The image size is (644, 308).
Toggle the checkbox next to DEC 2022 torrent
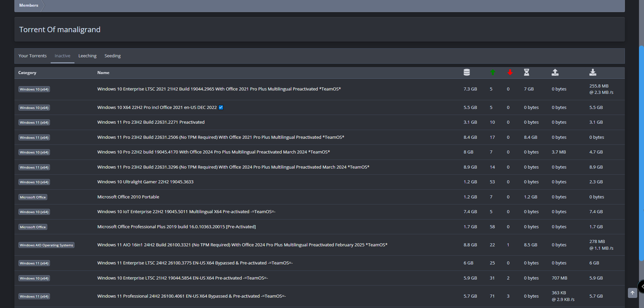pyautogui.click(x=221, y=108)
